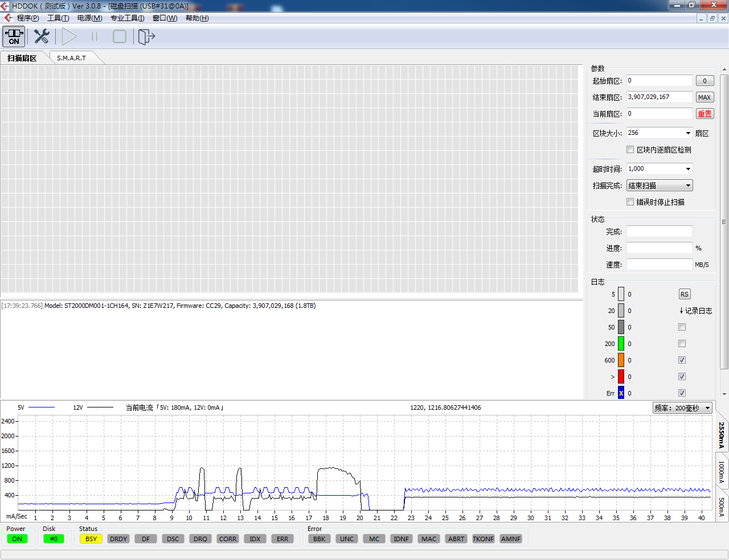
Task: Open the 工具(T) menu
Action: 58,18
